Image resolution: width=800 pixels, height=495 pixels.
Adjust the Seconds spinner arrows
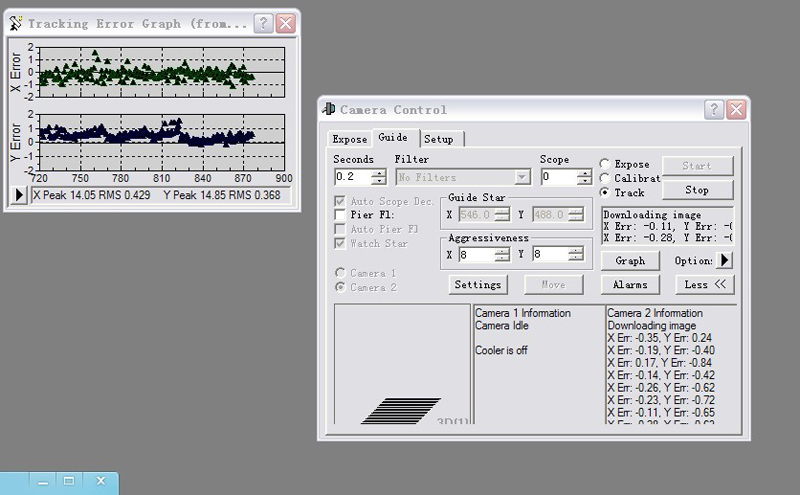point(379,177)
